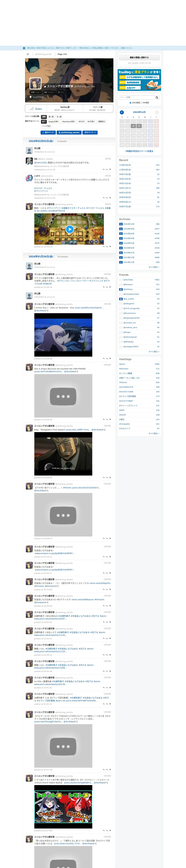Like the Oji retweet with the heart icon
This screenshot has height=868, width=186.
110,170
